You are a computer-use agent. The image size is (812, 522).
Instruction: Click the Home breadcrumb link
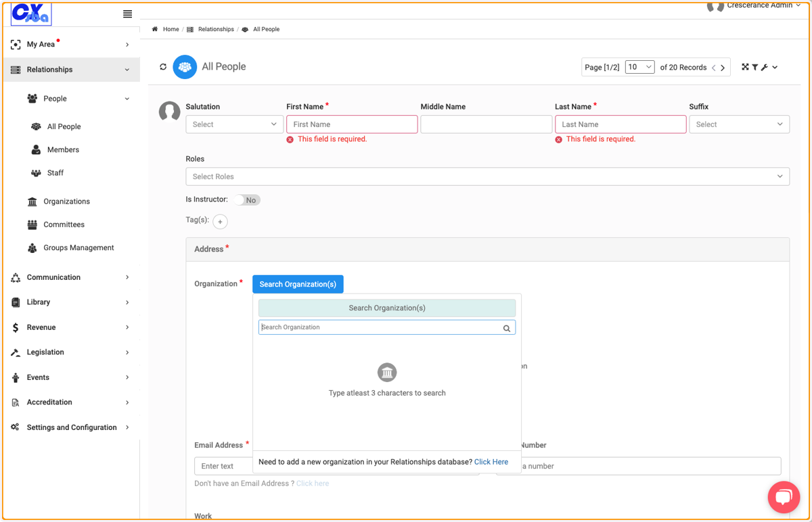coord(171,29)
